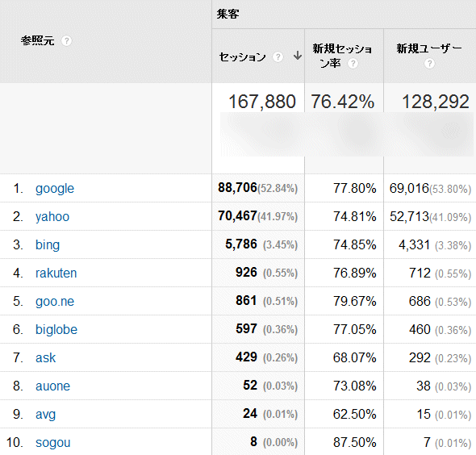Open the avg source link

(45, 415)
